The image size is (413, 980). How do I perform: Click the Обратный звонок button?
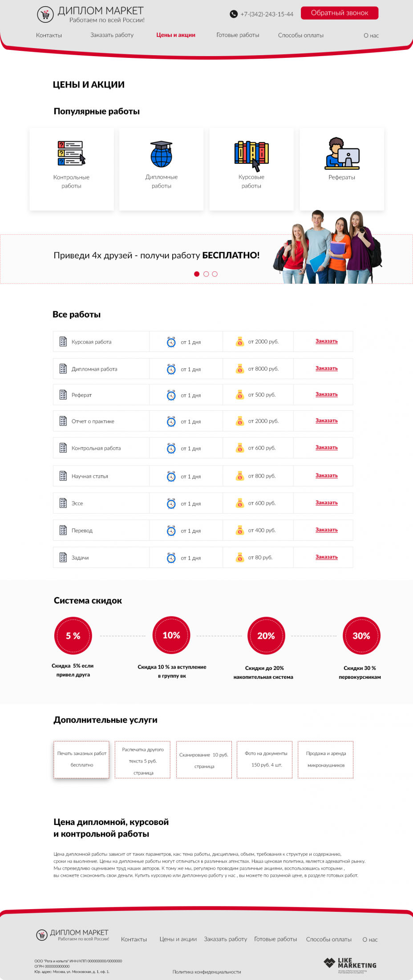(x=340, y=13)
